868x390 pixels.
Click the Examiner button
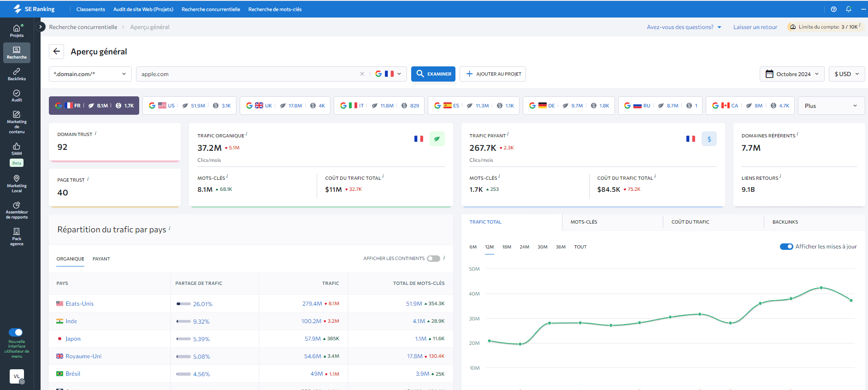point(433,74)
